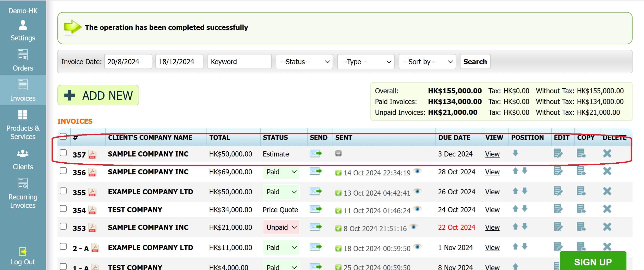The width and height of the screenshot is (644, 270).
Task: Open the View link for invoice 355
Action: coord(492,192)
